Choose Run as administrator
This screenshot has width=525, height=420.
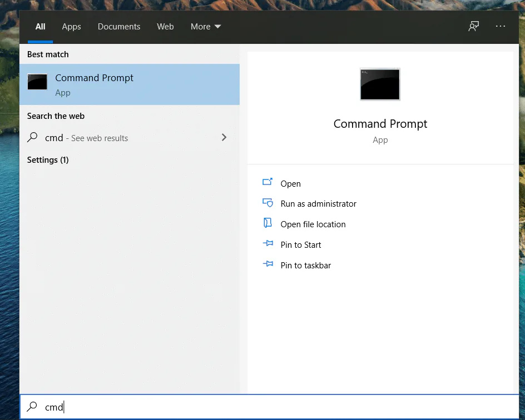(x=319, y=204)
